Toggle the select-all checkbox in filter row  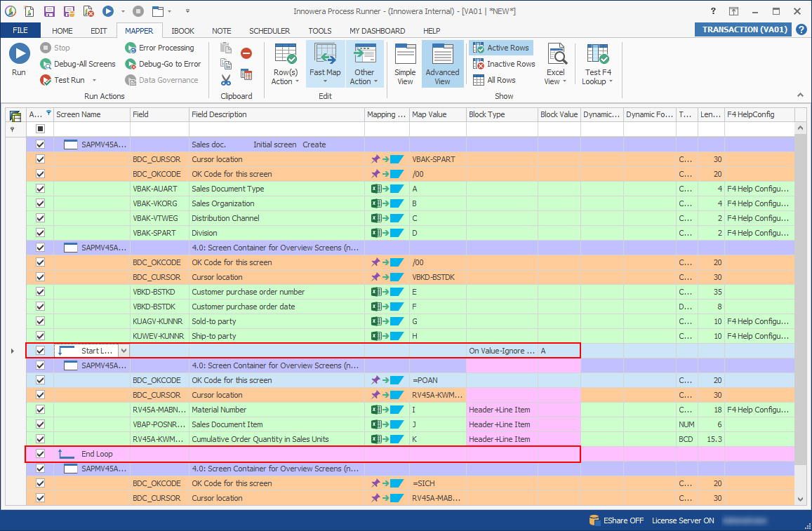tap(40, 129)
